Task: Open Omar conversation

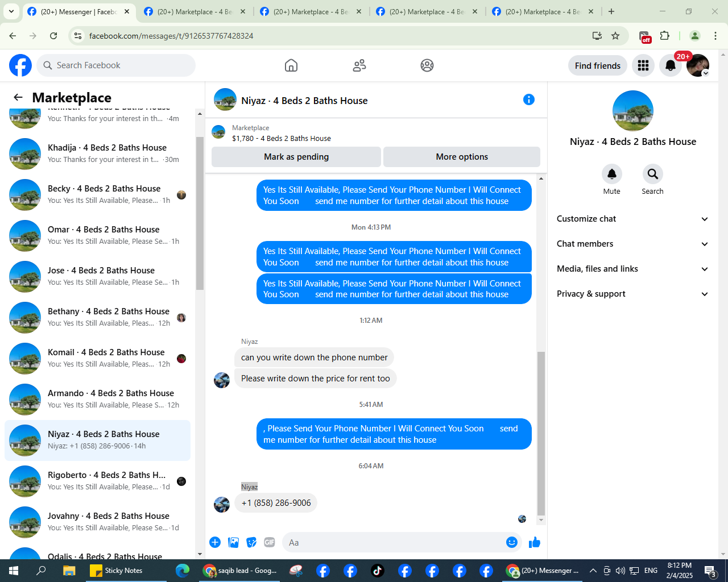Action: [x=97, y=236]
